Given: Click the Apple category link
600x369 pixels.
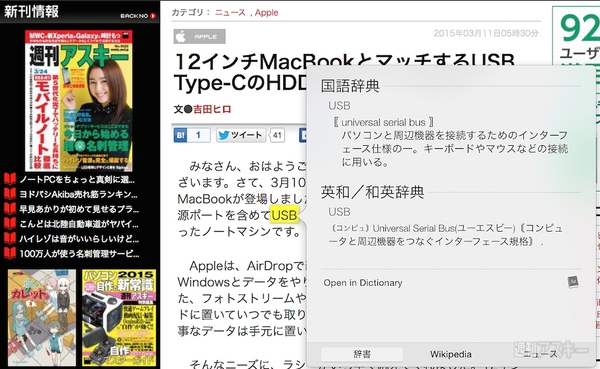Looking at the screenshot, I should 266,13.
